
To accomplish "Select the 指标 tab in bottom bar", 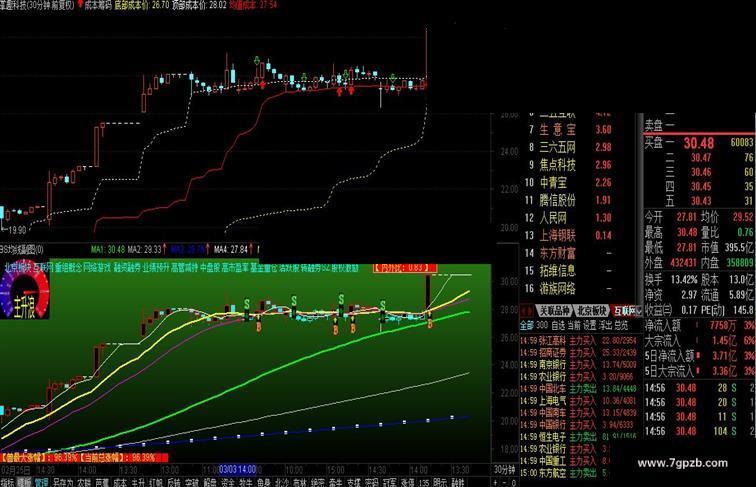I will pos(7,482).
